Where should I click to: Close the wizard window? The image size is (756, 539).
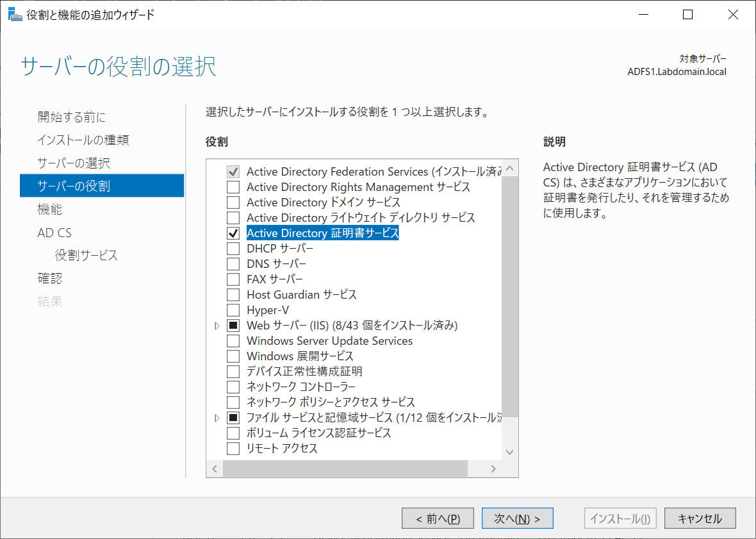733,15
